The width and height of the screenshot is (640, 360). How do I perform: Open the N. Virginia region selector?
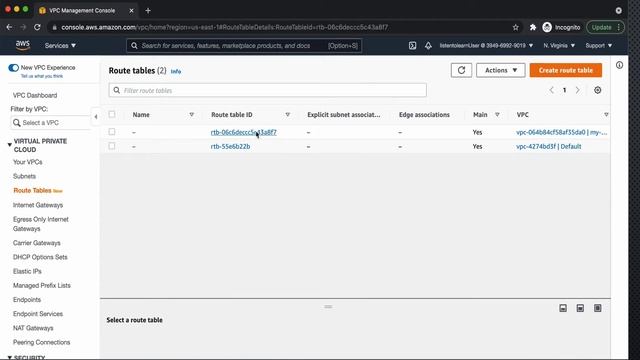click(x=559, y=46)
